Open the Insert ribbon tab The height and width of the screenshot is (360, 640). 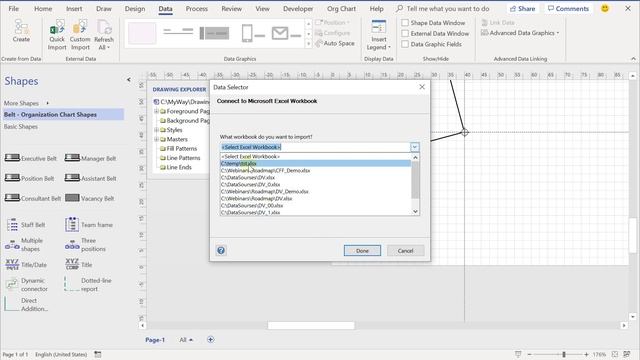74,9
